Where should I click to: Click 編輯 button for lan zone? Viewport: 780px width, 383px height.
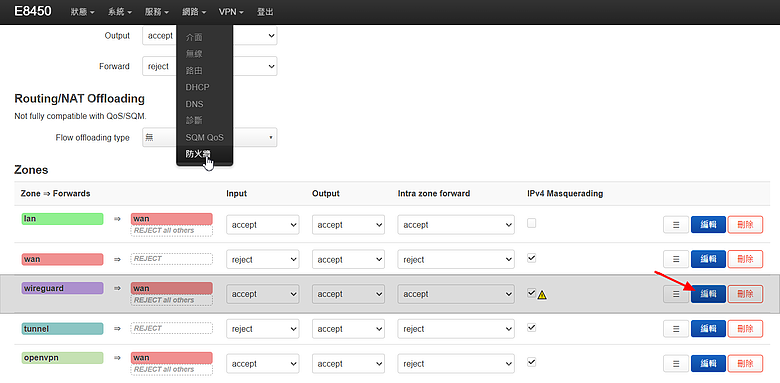pos(708,225)
